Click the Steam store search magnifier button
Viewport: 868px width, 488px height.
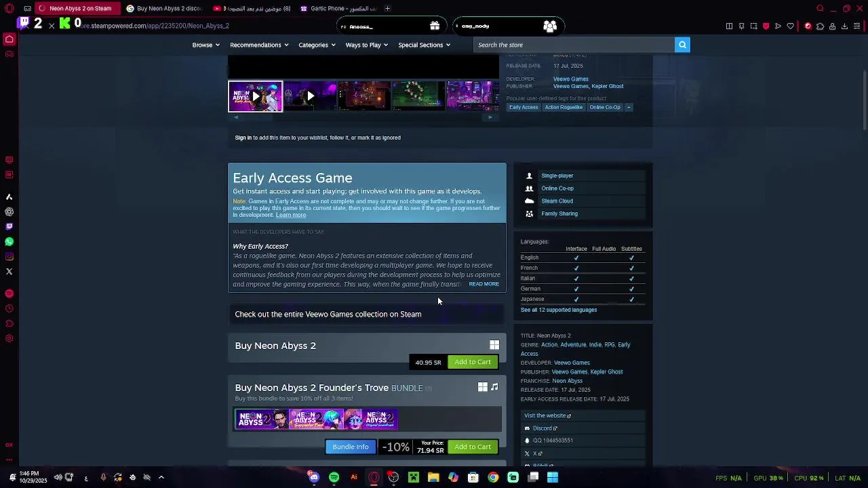(682, 45)
